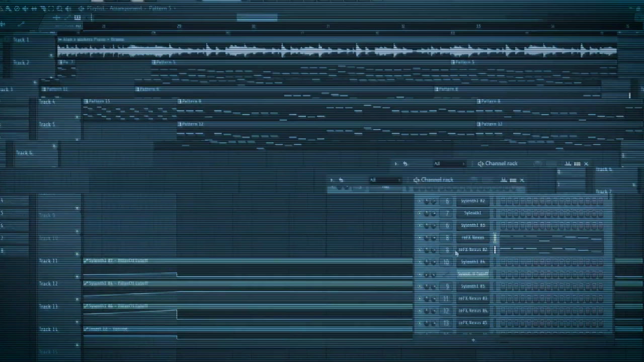Select the Pattern 12 clip on Track 5

coord(327,132)
